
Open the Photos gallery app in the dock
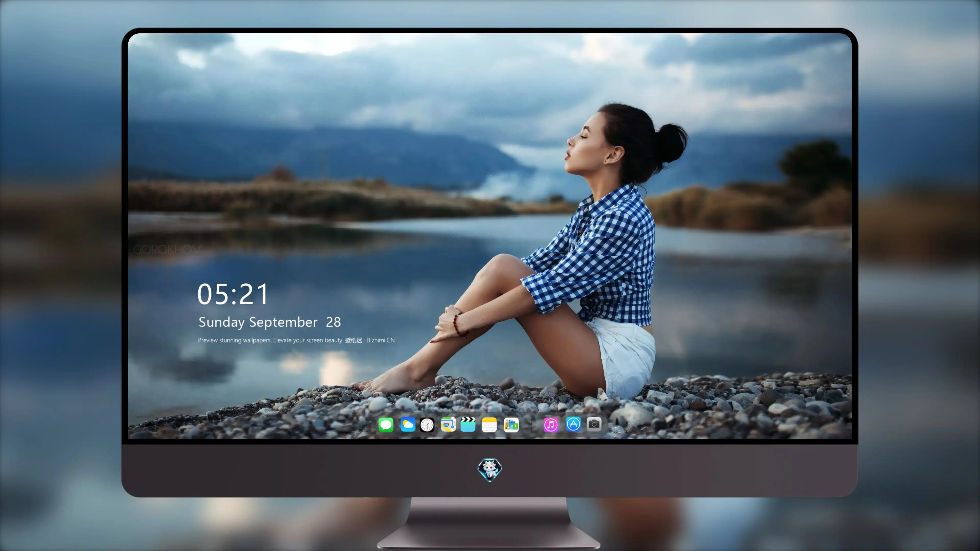pyautogui.click(x=511, y=425)
